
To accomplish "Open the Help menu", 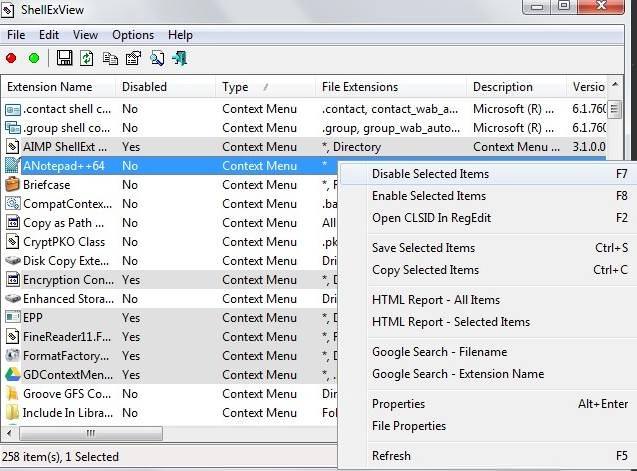I will click(180, 35).
